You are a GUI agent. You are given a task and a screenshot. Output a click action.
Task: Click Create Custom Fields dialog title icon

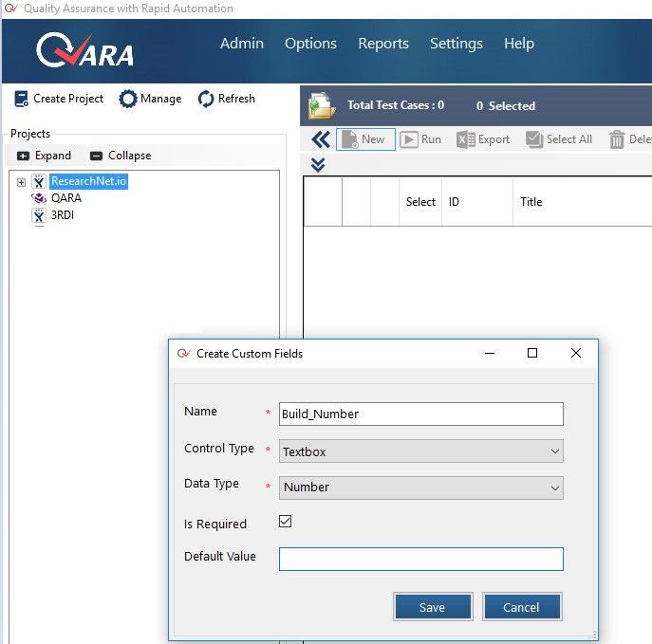click(x=183, y=354)
